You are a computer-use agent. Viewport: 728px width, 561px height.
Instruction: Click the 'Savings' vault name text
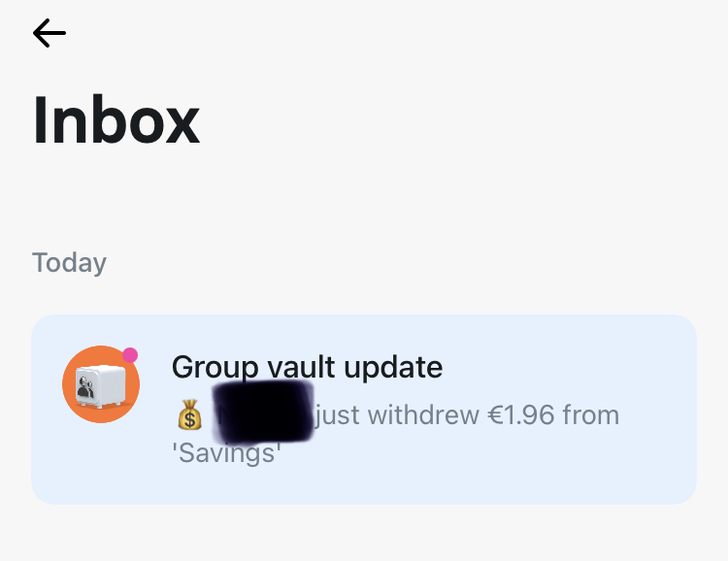[x=226, y=452]
